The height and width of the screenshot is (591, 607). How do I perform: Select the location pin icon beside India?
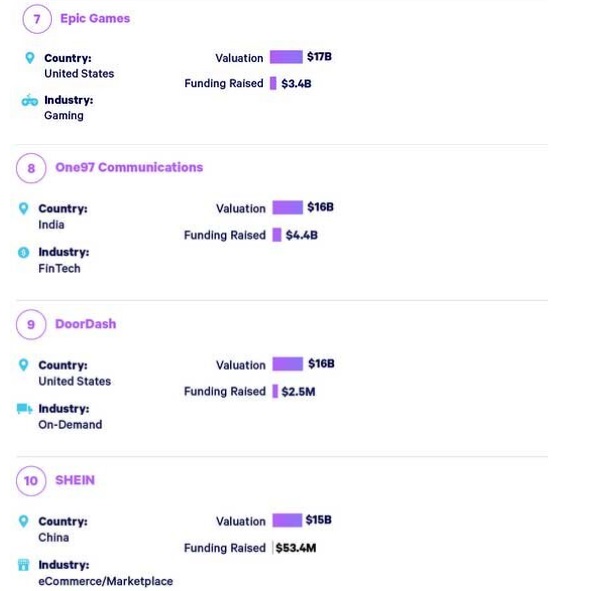click(x=24, y=209)
